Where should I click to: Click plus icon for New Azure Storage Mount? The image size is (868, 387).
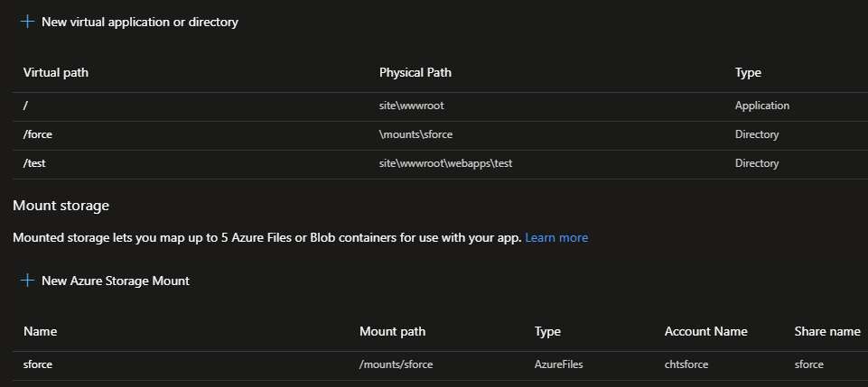[27, 281]
